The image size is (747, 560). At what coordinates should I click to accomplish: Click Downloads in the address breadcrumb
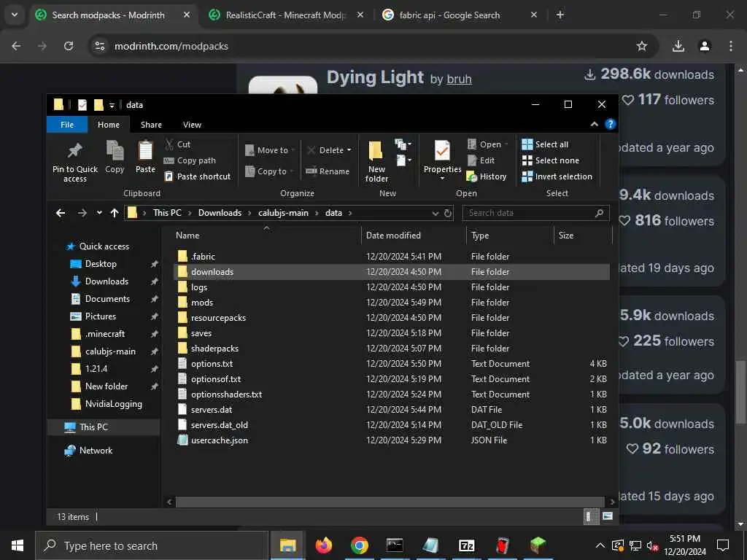(220, 213)
